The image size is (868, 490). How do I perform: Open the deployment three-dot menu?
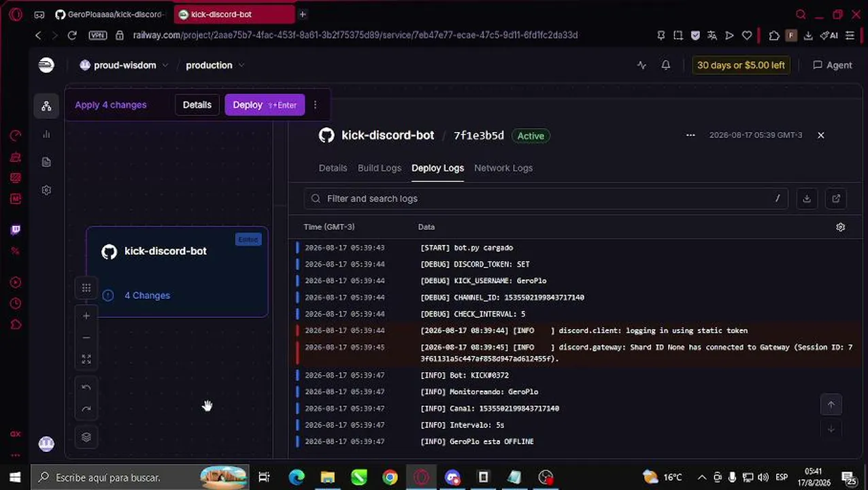[690, 135]
